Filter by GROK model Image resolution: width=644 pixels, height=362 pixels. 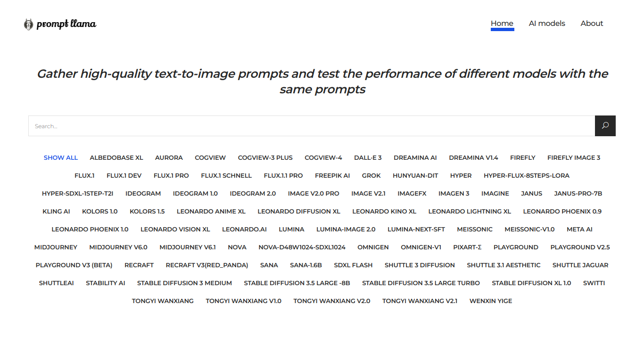click(372, 176)
